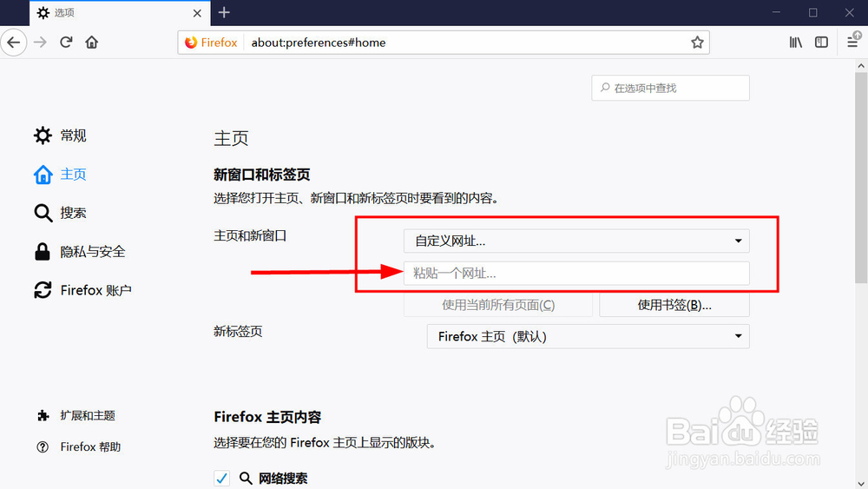Image resolution: width=868 pixels, height=489 pixels.
Task: Click the 在选项中查找 search box
Action: tap(670, 88)
